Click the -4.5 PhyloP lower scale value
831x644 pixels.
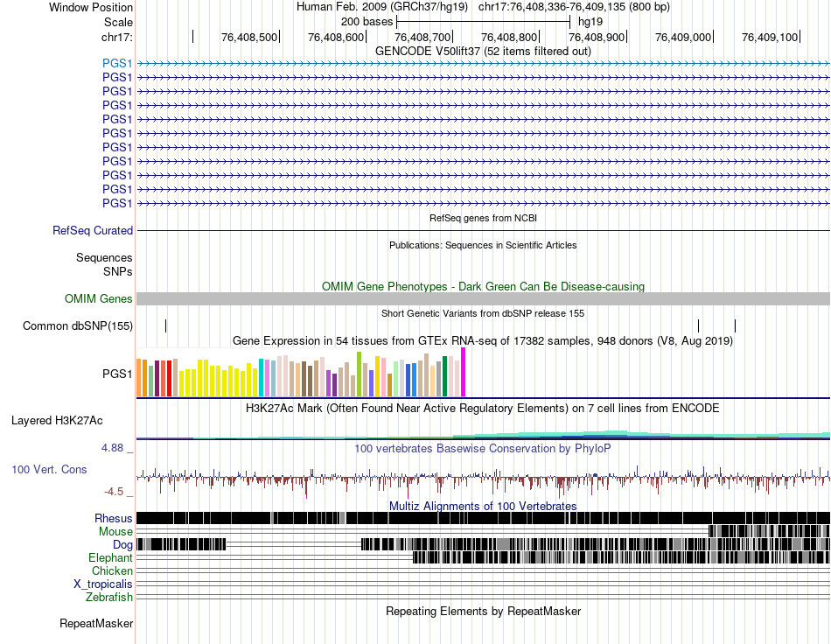[114, 492]
